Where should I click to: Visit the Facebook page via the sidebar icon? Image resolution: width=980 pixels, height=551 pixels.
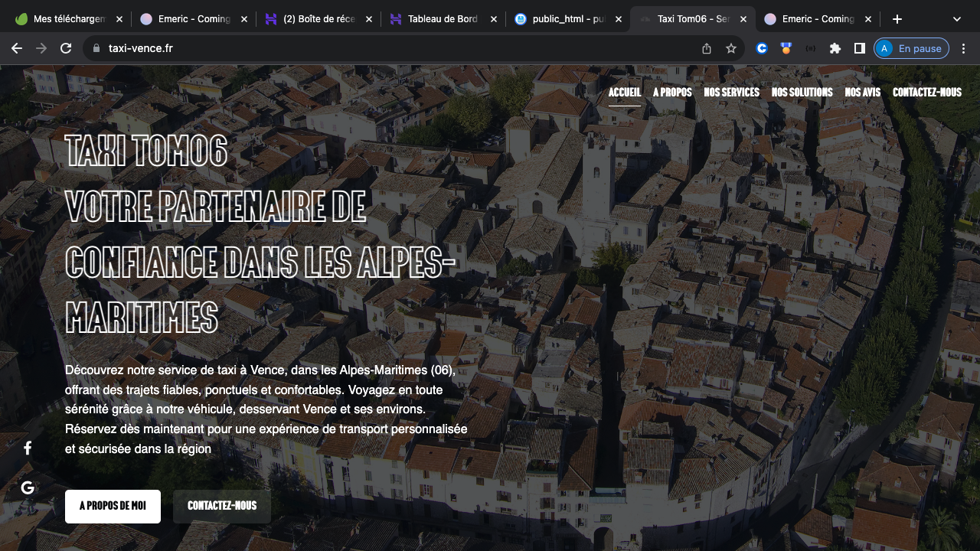click(28, 448)
